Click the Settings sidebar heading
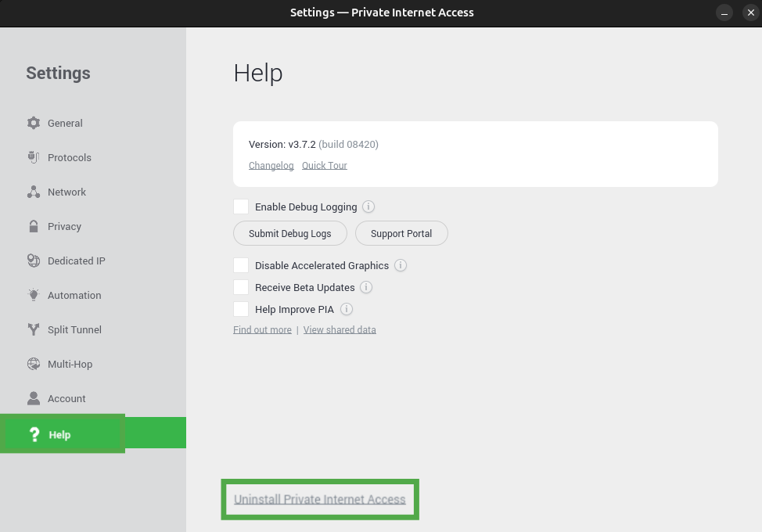 pos(59,74)
